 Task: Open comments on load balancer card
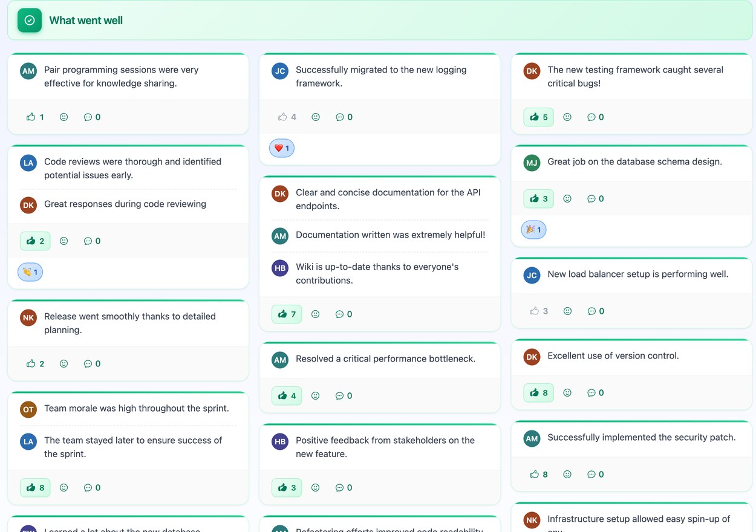[596, 311]
